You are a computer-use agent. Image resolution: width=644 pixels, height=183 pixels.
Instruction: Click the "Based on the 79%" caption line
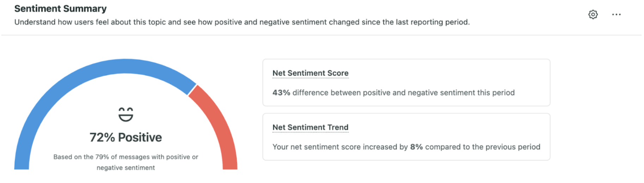point(126,157)
